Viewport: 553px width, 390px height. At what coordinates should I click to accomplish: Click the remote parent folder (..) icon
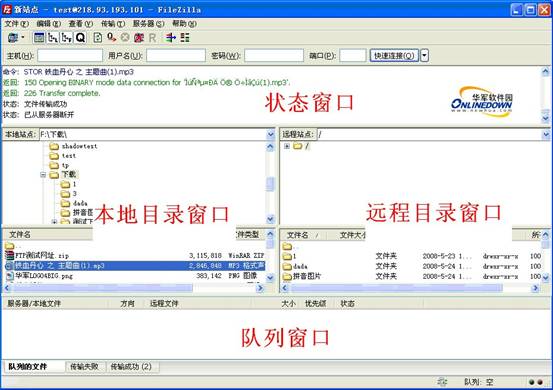tap(287, 246)
